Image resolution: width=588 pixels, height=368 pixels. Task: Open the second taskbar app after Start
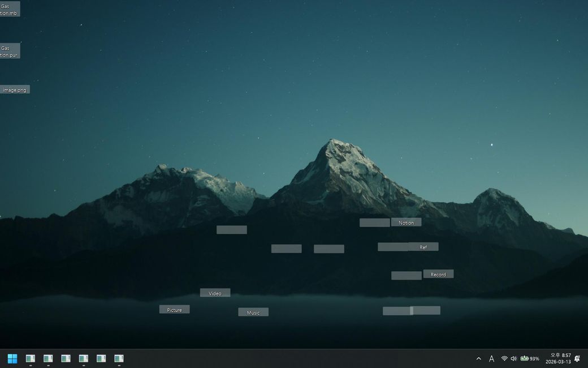(48, 358)
